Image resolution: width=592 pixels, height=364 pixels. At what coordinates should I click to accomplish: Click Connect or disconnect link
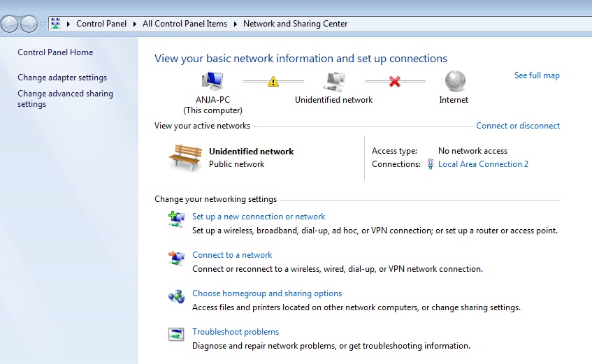(518, 126)
